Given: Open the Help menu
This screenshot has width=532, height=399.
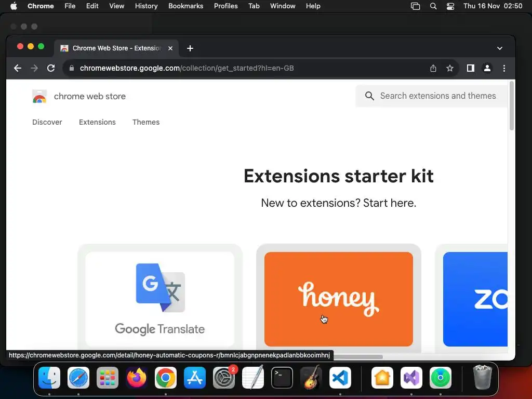Looking at the screenshot, I should click(313, 6).
